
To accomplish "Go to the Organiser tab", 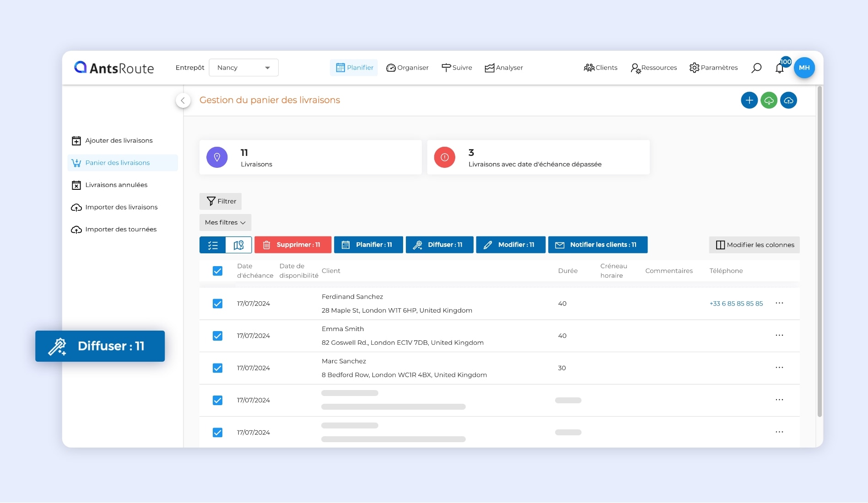I will (407, 68).
